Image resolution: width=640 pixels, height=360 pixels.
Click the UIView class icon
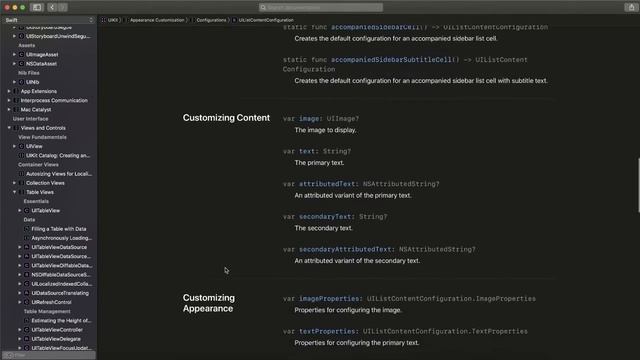[21, 146]
